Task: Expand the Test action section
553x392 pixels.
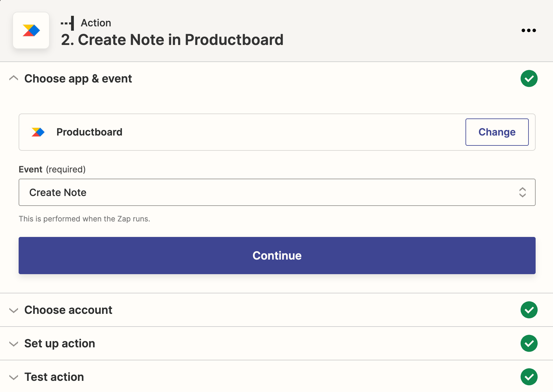Action: pyautogui.click(x=14, y=377)
